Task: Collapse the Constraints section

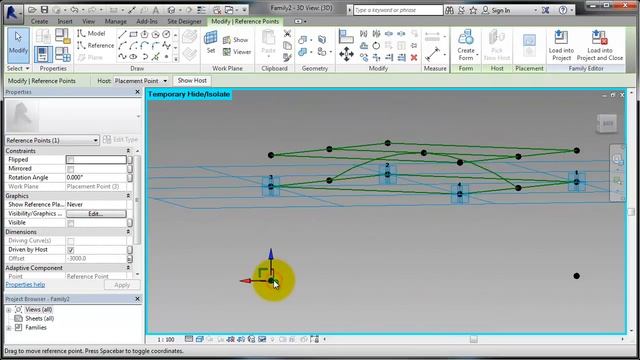Action: (x=128, y=151)
